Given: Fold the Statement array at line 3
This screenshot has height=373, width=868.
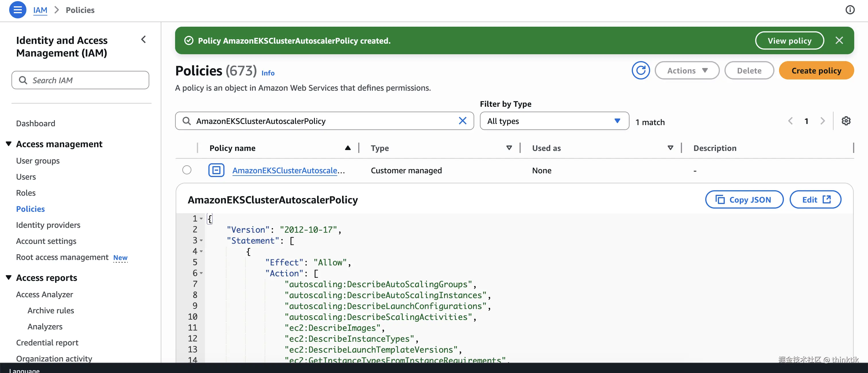Looking at the screenshot, I should 201,240.
